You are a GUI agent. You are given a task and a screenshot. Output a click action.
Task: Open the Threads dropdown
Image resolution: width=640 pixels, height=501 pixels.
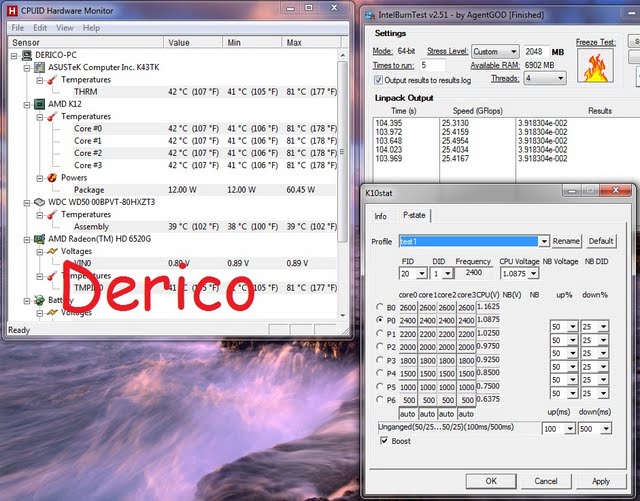tap(543, 78)
